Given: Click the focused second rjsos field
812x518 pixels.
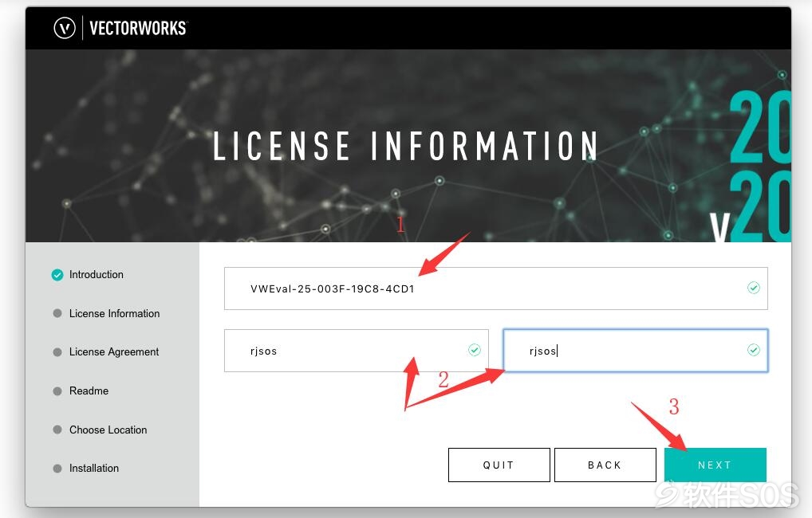Looking at the screenshot, I should 636,351.
